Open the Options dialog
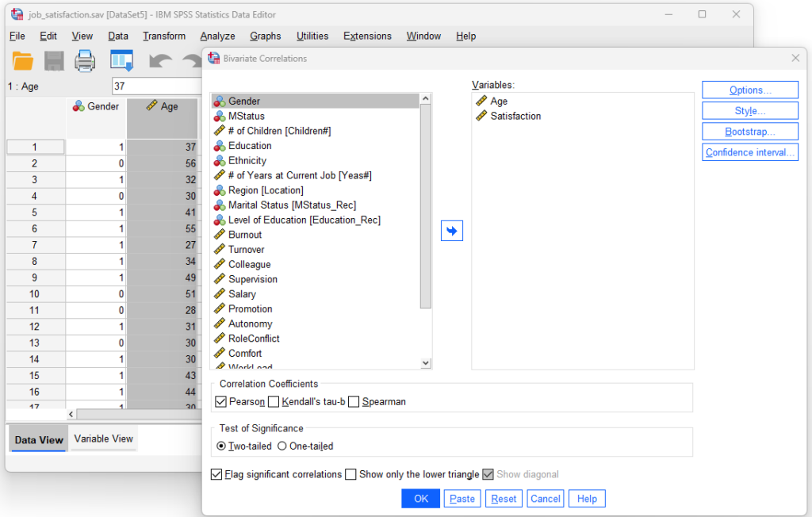Image resolution: width=812 pixels, height=517 pixels. [x=749, y=90]
